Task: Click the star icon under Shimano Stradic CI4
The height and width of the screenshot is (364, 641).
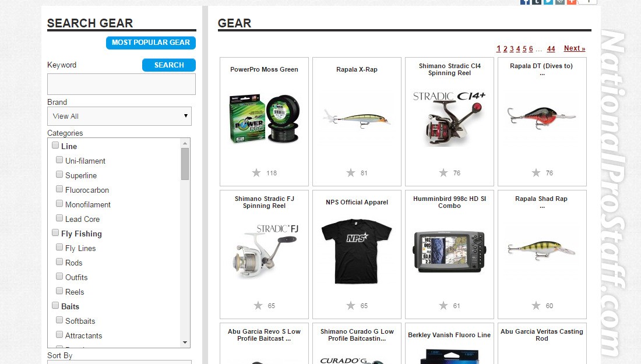Action: 443,173
